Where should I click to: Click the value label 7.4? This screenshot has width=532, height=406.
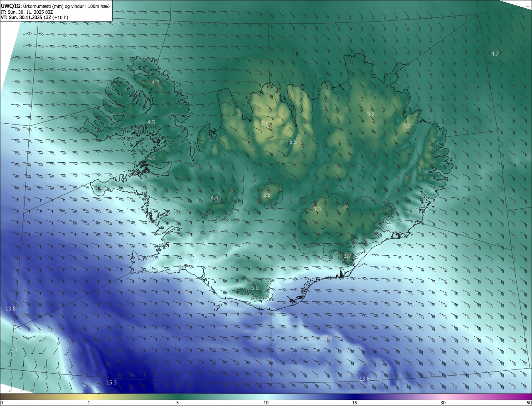tap(13, 350)
